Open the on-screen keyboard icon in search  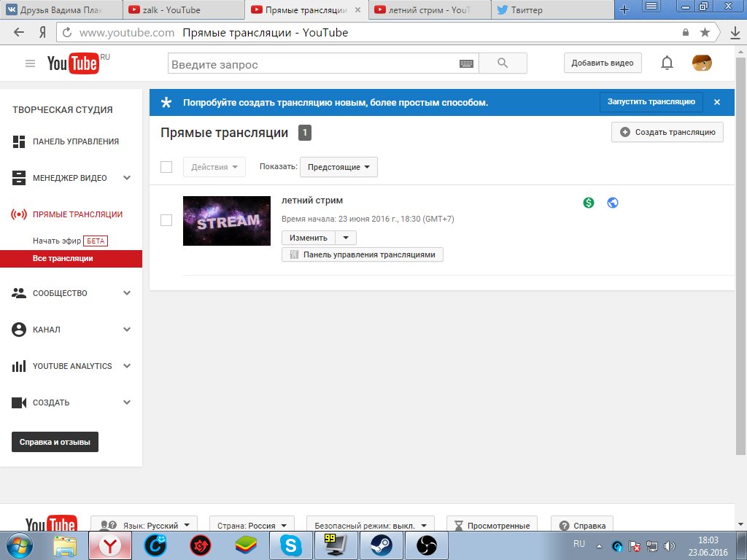467,64
